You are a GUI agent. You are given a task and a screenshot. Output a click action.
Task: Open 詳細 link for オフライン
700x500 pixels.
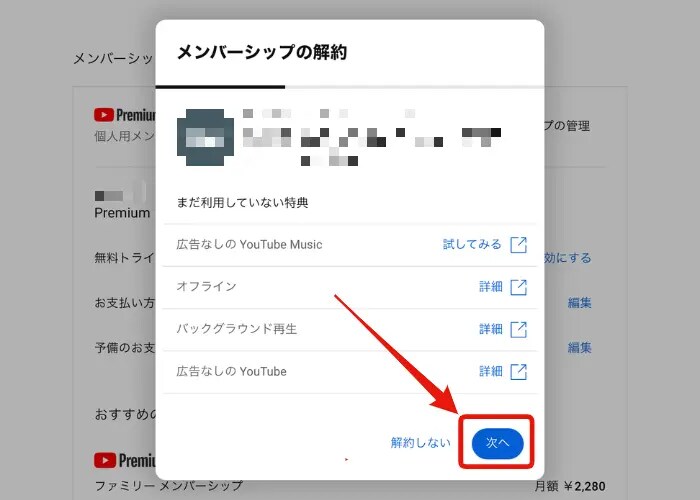491,287
